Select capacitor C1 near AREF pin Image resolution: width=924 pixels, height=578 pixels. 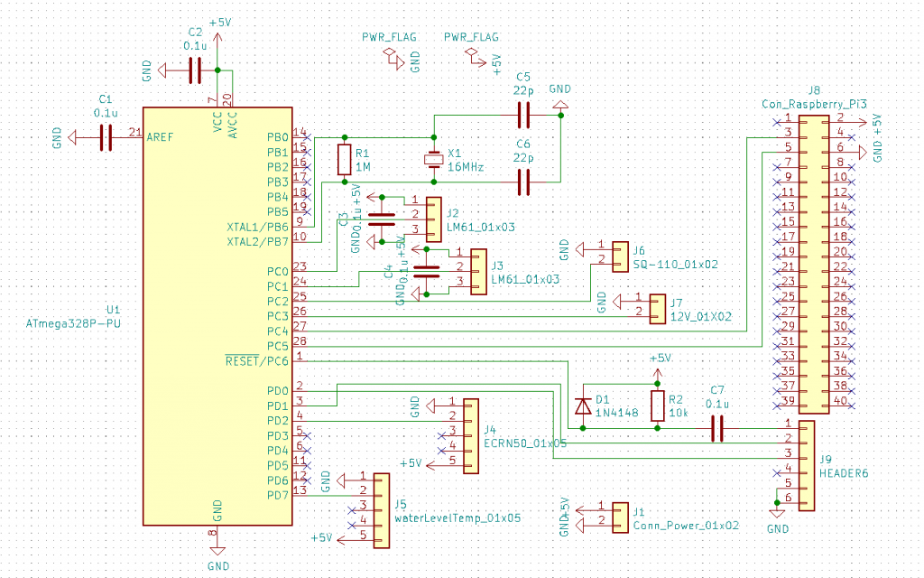coord(106,136)
